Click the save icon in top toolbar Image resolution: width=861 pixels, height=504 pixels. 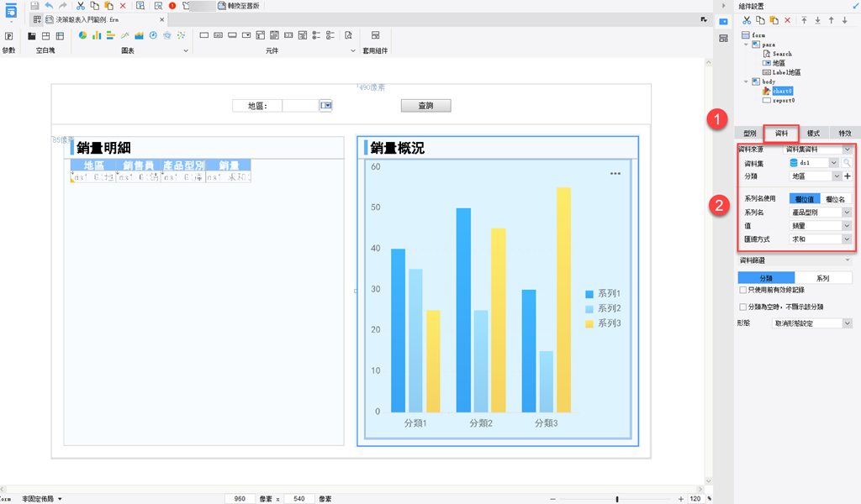34,6
